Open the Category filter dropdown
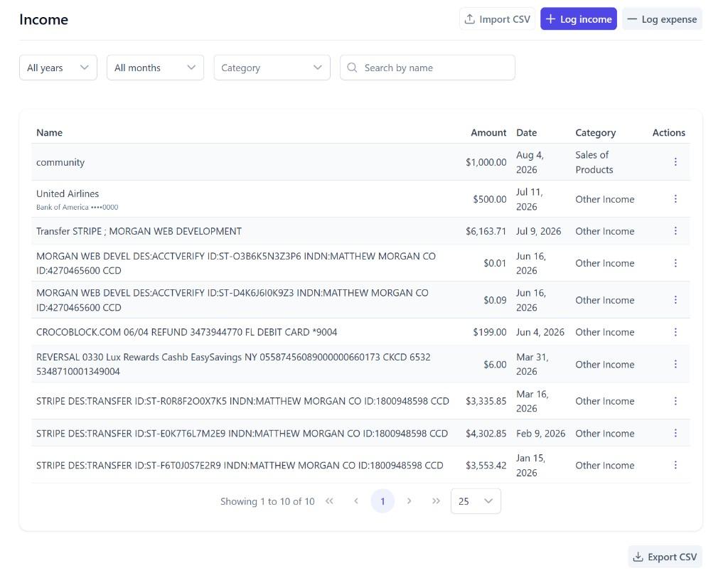728x578 pixels. click(272, 68)
